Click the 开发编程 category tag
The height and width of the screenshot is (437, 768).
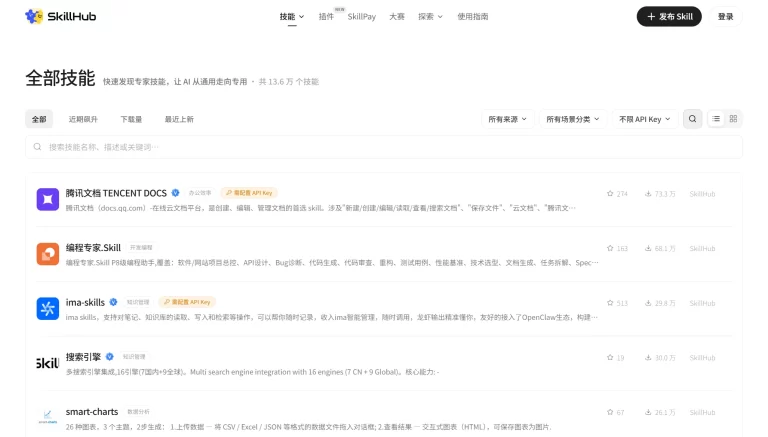141,248
